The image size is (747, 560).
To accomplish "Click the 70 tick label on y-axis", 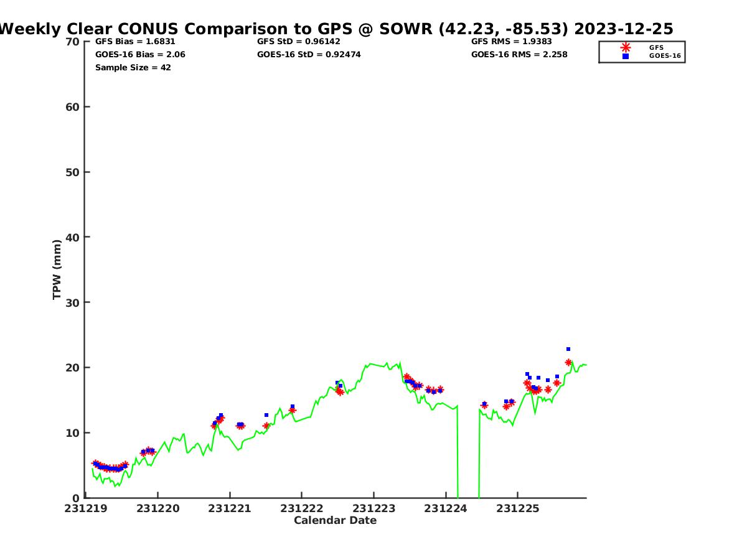I will point(72,42).
